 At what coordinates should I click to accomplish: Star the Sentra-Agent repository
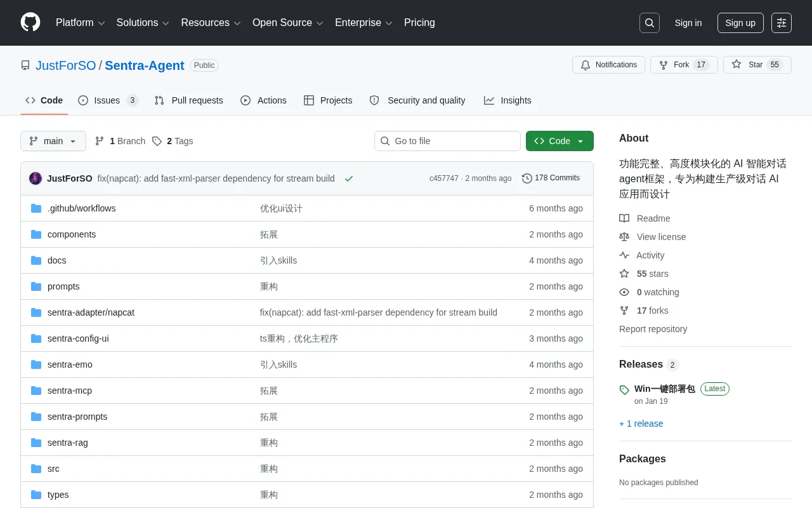(x=757, y=65)
